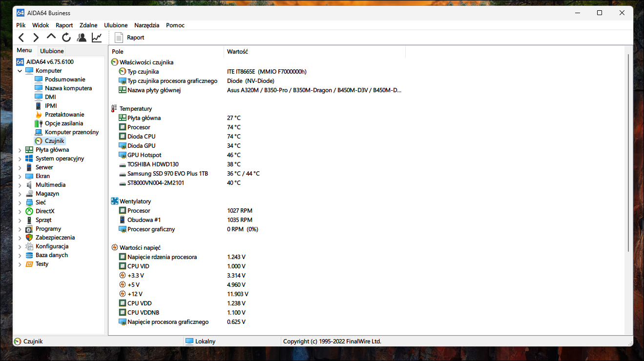Viewport: 644px width, 361px height.
Task: Expand the Testy tree node
Action: click(x=20, y=264)
